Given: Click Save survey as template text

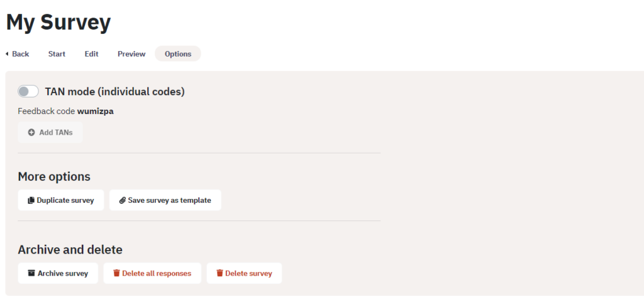Looking at the screenshot, I should point(170,200).
